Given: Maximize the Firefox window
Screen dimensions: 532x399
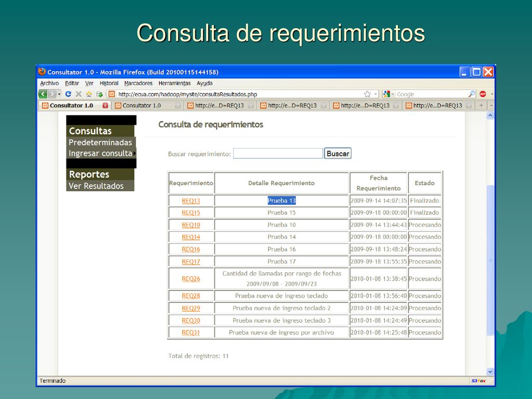Looking at the screenshot, I should tap(477, 72).
